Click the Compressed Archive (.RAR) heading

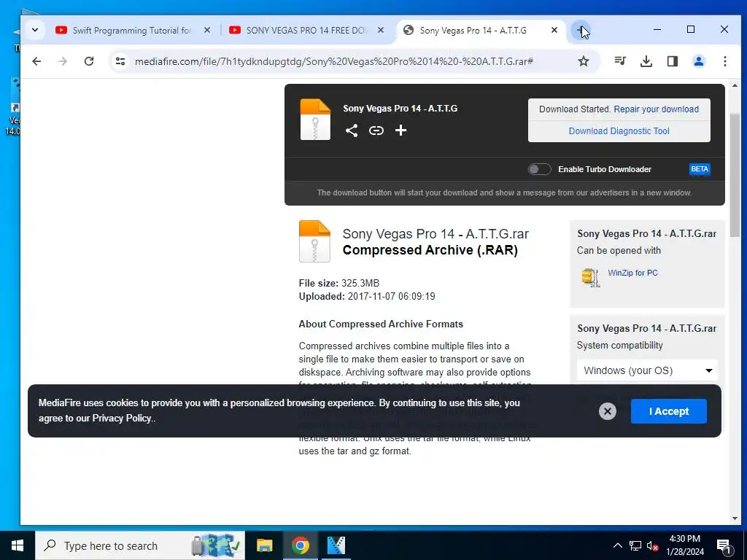click(x=430, y=250)
